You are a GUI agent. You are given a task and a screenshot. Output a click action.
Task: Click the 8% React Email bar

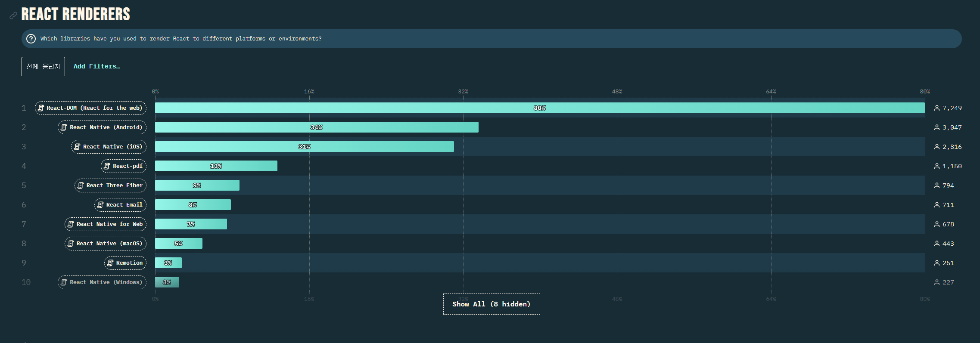click(x=193, y=205)
